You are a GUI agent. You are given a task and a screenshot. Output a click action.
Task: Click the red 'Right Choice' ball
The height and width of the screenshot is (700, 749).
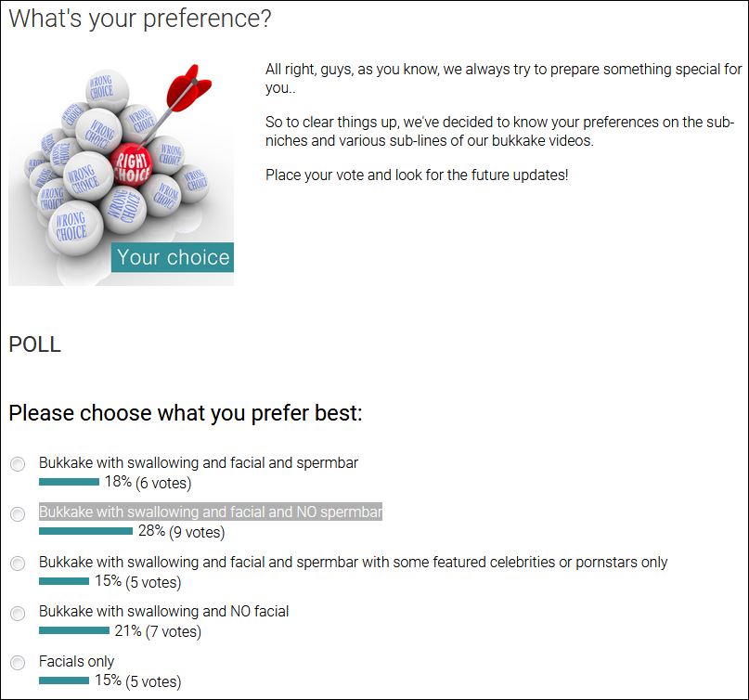(132, 169)
